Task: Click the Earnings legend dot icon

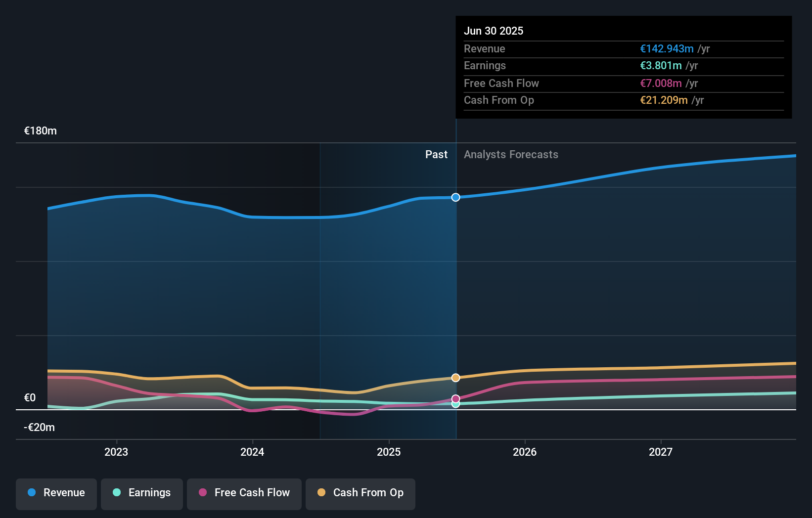Action: click(117, 492)
